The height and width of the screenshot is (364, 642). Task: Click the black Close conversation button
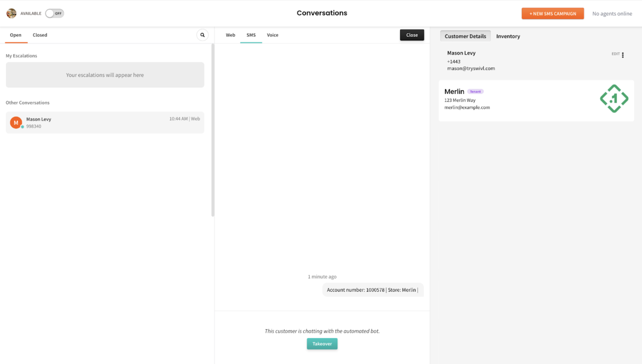(x=412, y=35)
